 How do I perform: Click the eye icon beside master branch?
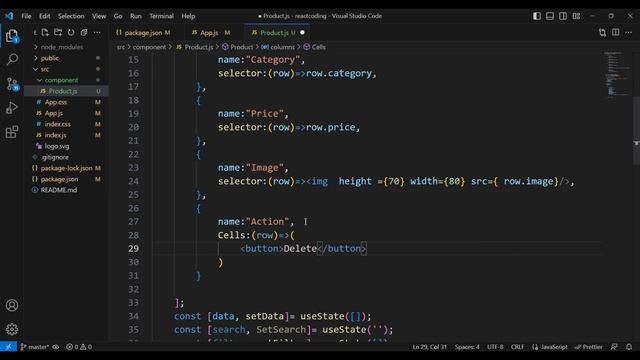coord(56,347)
